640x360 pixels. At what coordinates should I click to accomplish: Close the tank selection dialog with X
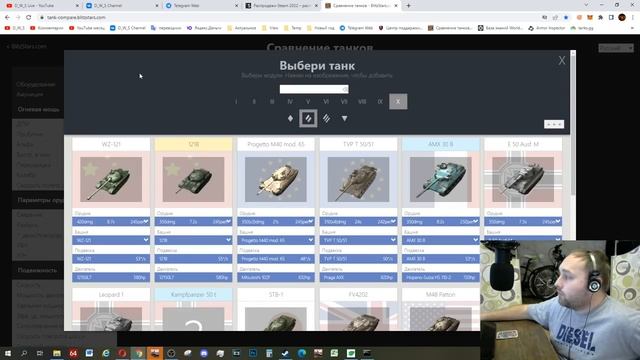[x=562, y=60]
